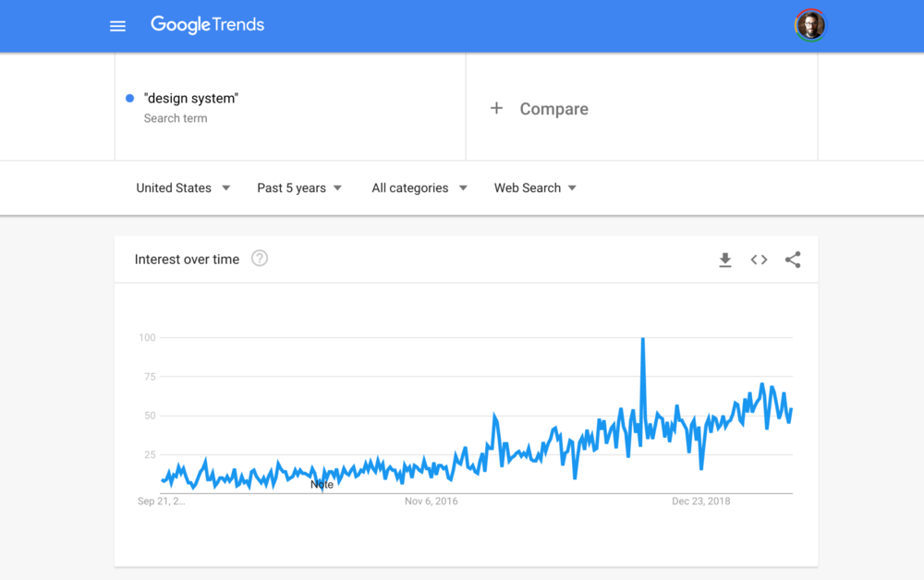Change the Web Search type dropdown

535,187
